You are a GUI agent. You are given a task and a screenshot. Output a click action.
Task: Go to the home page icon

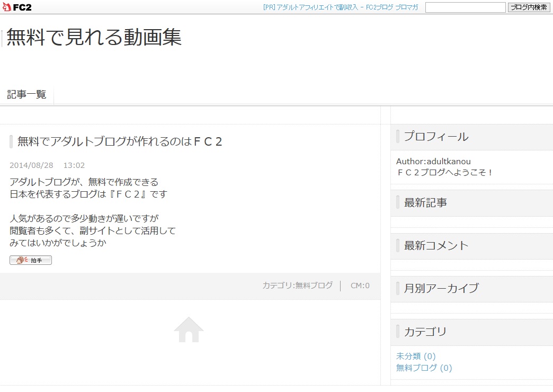(x=189, y=329)
